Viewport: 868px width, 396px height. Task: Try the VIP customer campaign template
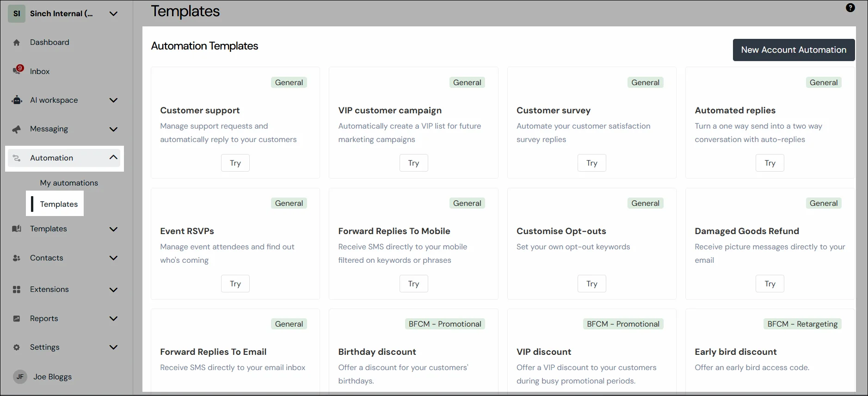(x=413, y=163)
